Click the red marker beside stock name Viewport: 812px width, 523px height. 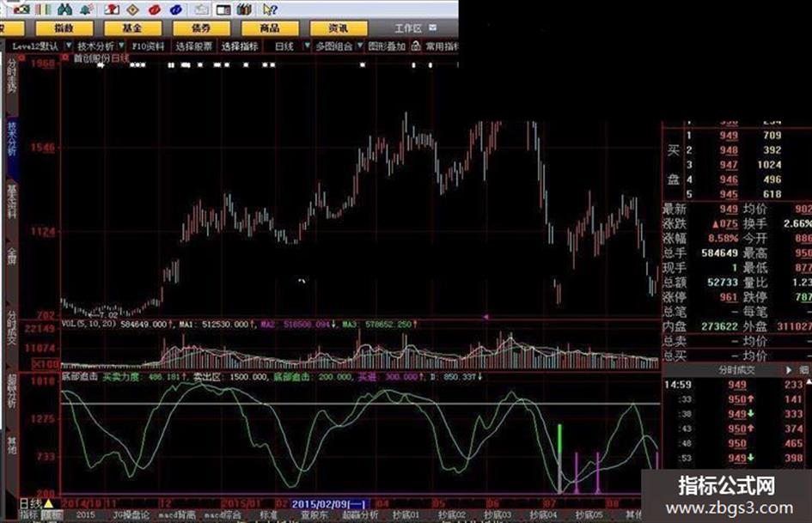point(65,58)
